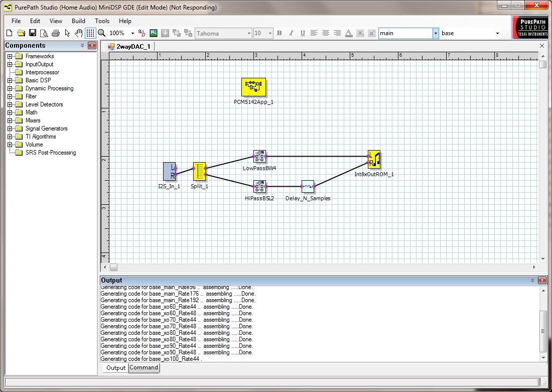552x392 pixels.
Task: Select the LowPassBW4 filter block
Action: 260,157
